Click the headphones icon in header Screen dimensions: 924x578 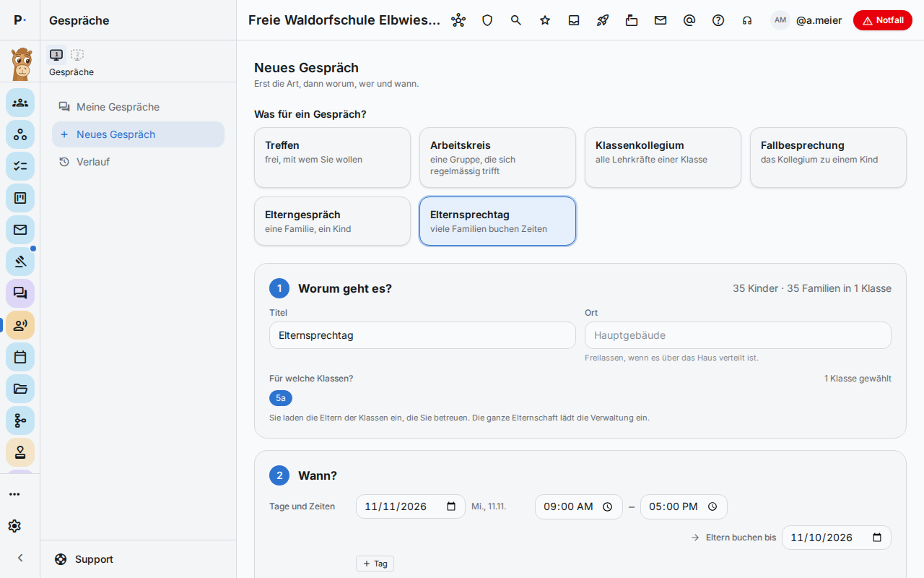tap(747, 20)
